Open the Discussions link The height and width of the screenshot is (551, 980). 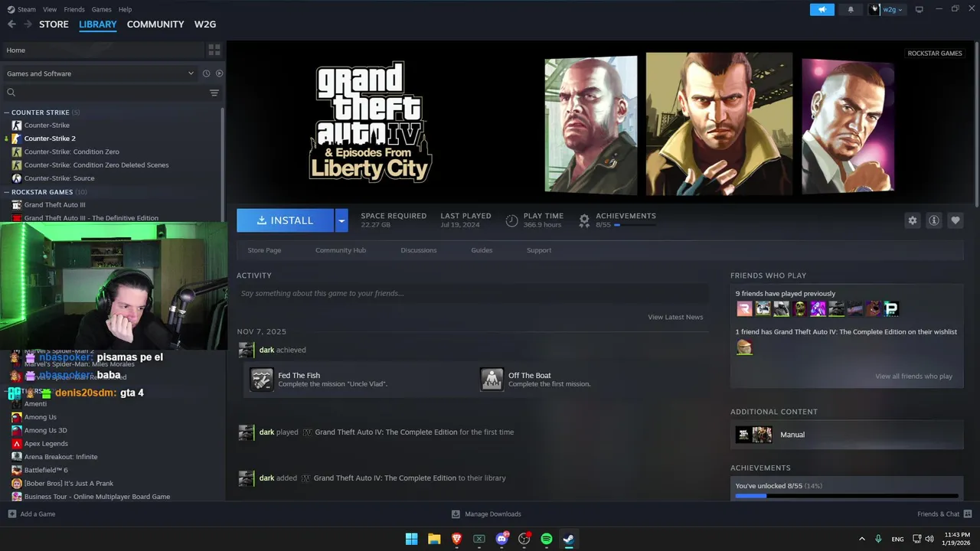point(419,250)
